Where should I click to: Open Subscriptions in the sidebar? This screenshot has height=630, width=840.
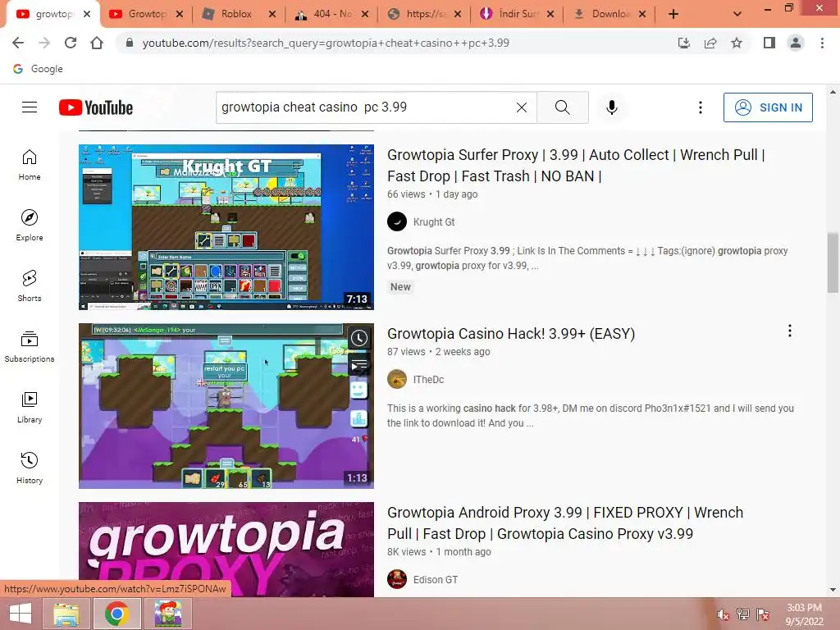point(30,347)
